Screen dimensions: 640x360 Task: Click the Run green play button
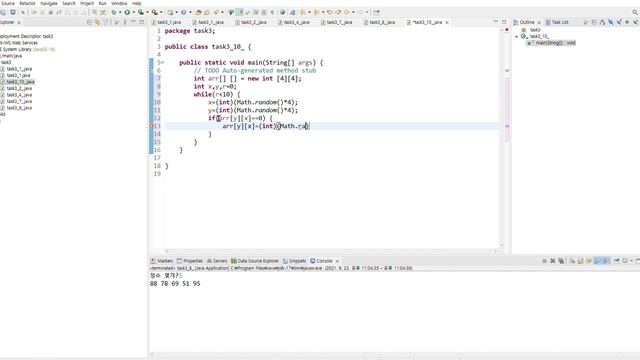click(127, 12)
